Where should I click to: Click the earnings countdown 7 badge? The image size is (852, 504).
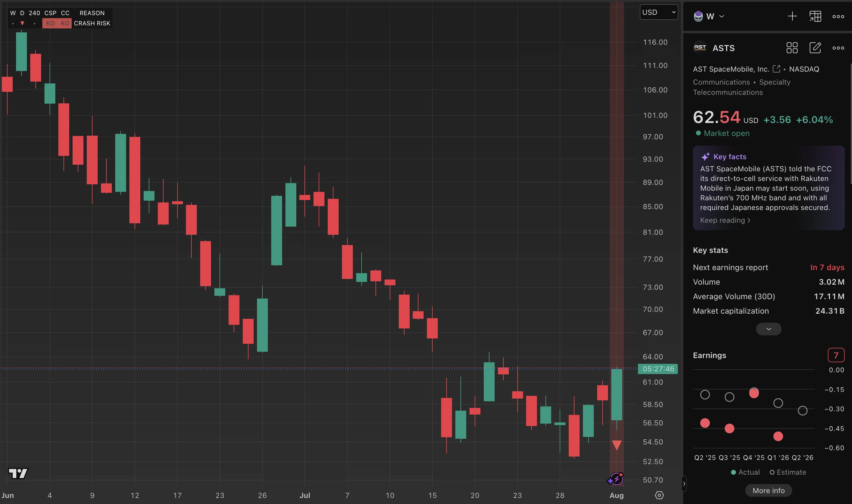pos(836,355)
